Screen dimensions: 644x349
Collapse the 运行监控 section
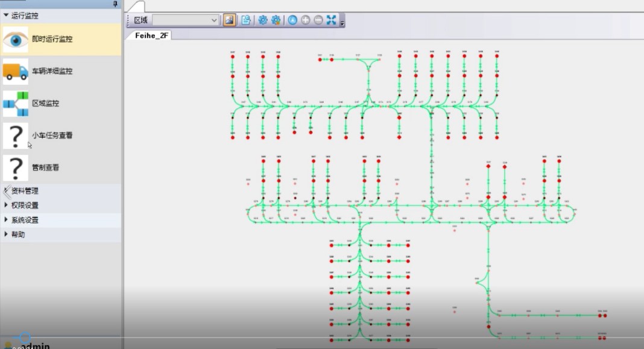coord(24,16)
